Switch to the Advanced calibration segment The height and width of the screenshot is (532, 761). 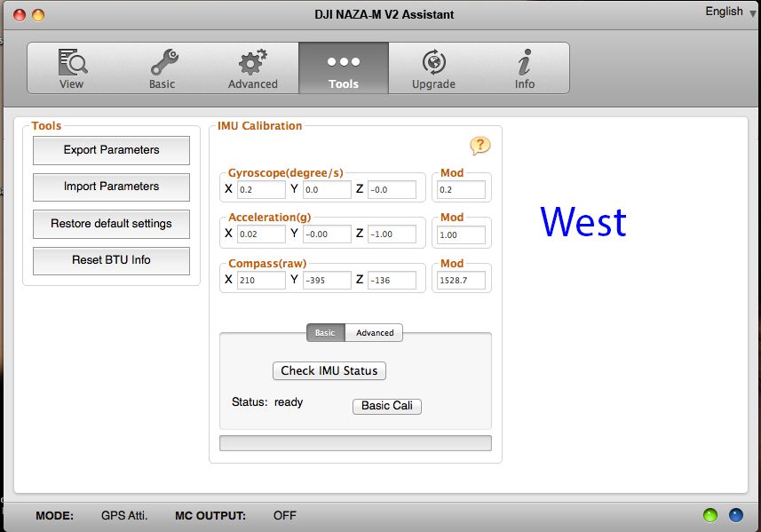click(374, 332)
